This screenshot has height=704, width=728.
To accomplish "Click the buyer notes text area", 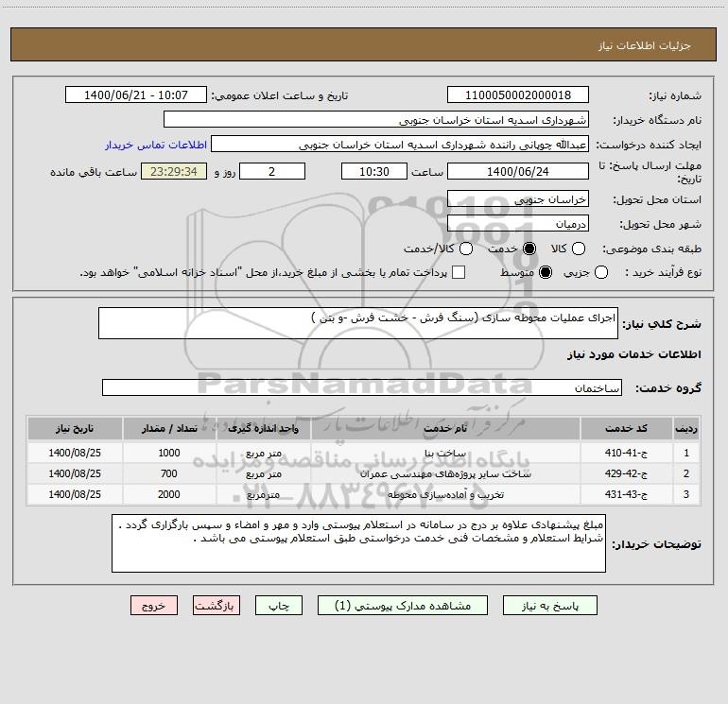I will (358, 543).
